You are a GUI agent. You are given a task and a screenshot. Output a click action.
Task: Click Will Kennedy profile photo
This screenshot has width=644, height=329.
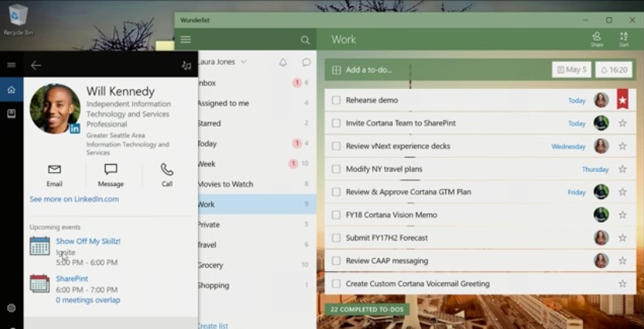(x=55, y=109)
